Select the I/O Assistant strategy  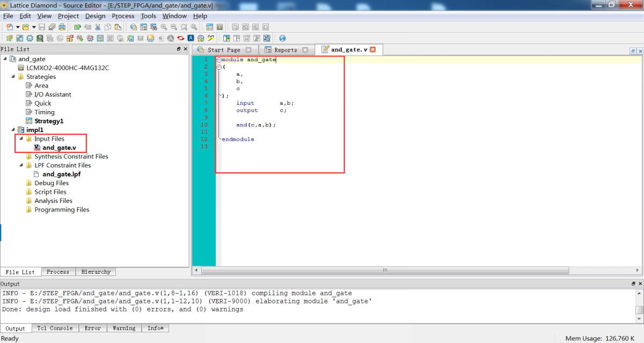[x=53, y=94]
